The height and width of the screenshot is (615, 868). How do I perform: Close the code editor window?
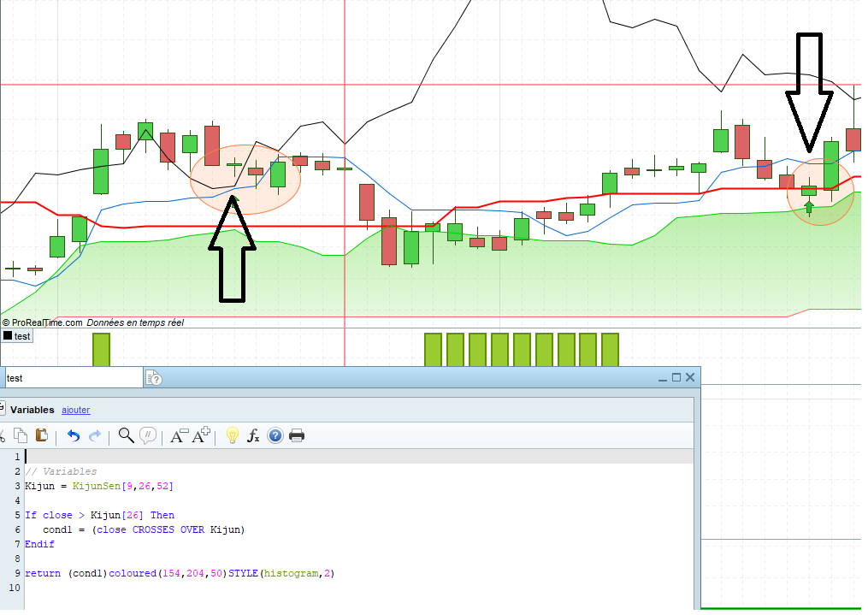pos(690,377)
